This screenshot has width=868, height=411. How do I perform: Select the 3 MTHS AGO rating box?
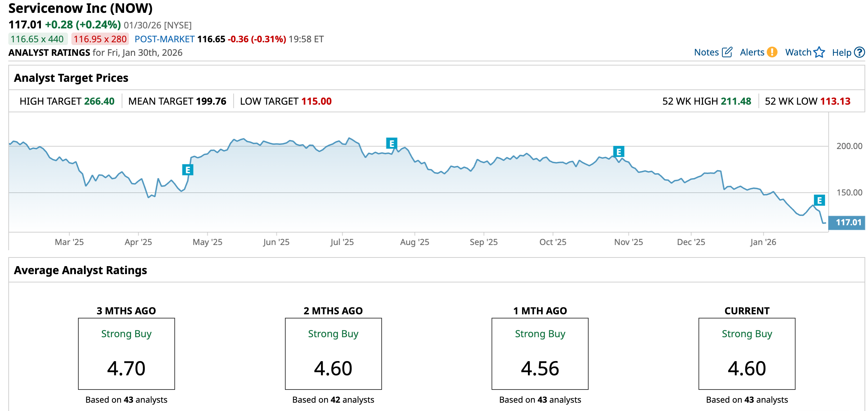[127, 354]
